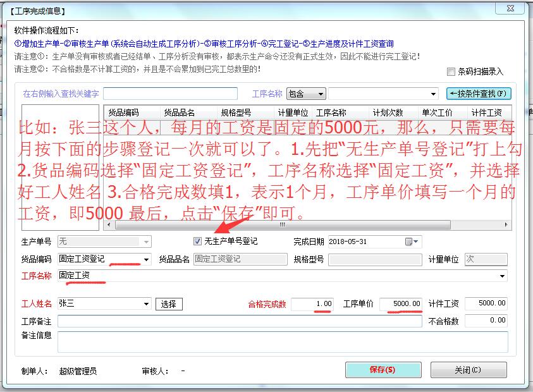Click the table's horizontal scrollbar
533x392 pixels.
tap(285, 224)
